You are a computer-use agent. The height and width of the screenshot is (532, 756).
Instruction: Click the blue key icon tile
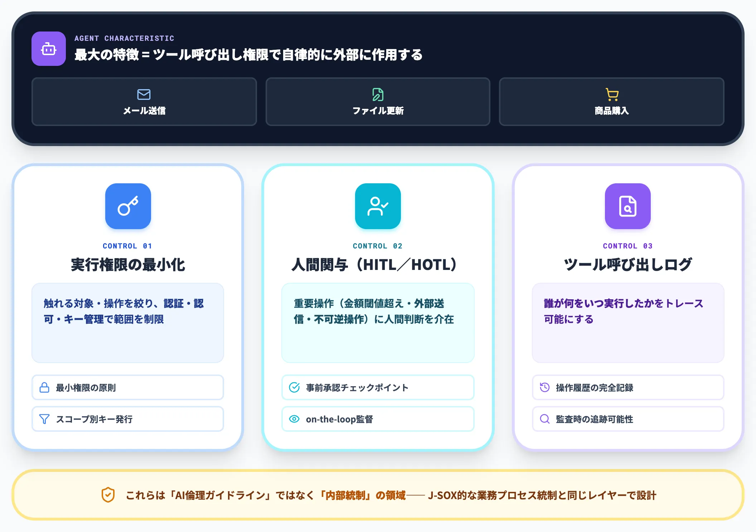point(128,206)
